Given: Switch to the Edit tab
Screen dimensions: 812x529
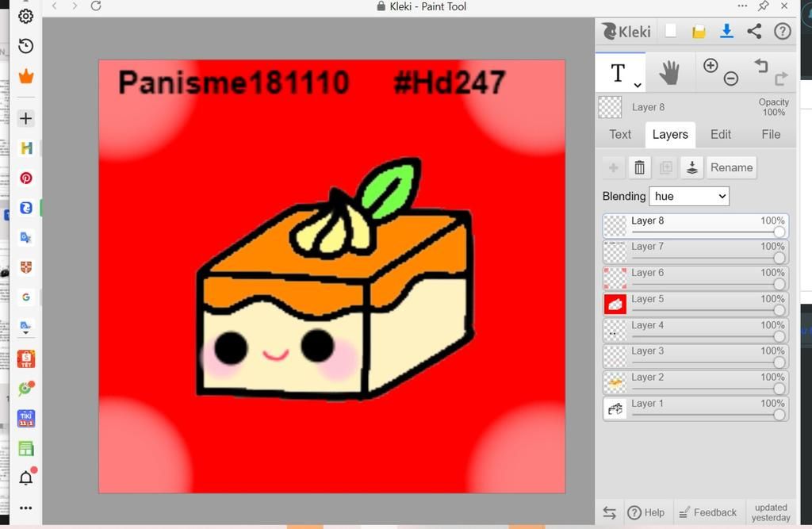Looking at the screenshot, I should [720, 135].
